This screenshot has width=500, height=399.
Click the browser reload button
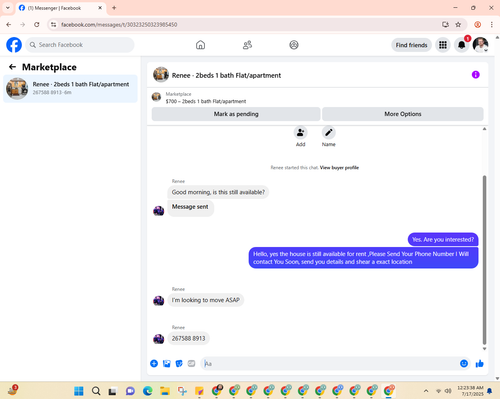[37, 24]
